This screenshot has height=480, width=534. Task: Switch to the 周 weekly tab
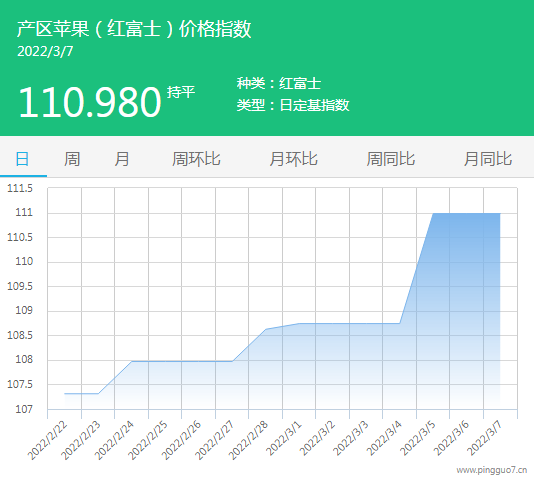point(72,159)
